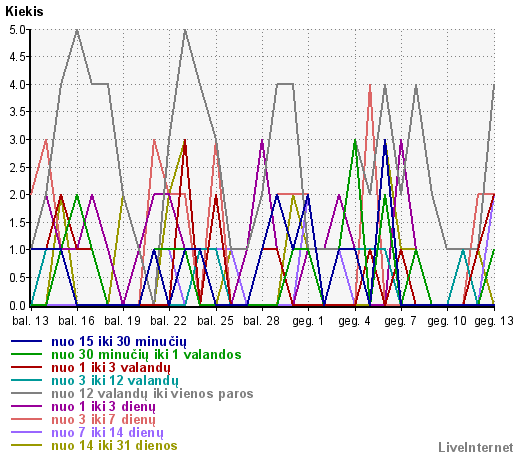Click the 'geg. 4' date label
Viewport: 520px width, 457px height.
point(354,321)
